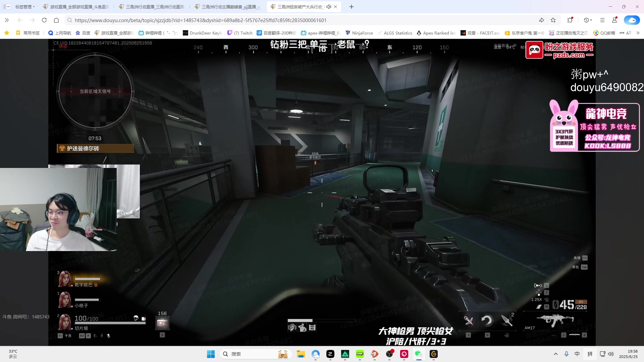Viewport: 644px width, 362px height.
Task: Open the red NetEase Music taskbar icon
Action: (x=404, y=354)
